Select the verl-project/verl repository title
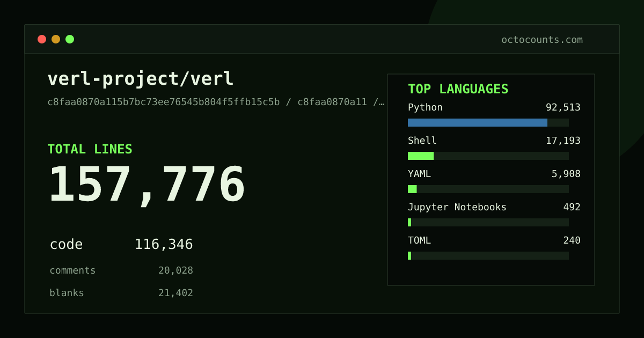Image resolution: width=644 pixels, height=338 pixels. click(141, 79)
